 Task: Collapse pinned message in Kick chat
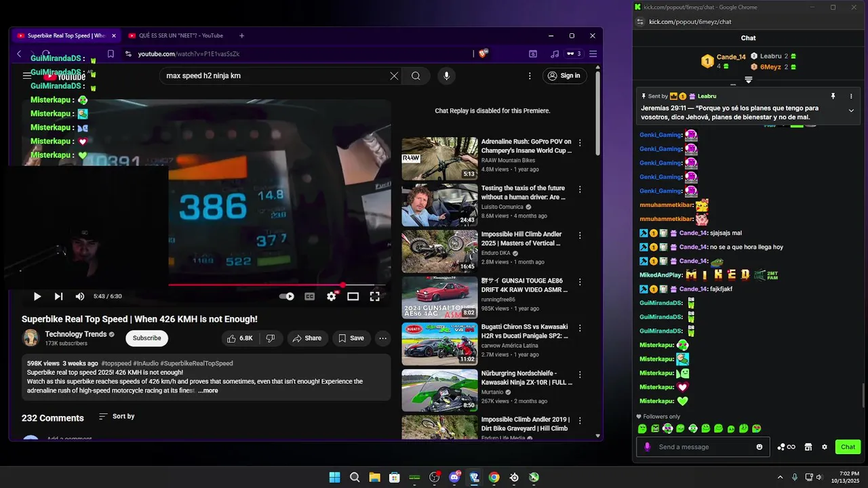coord(851,110)
